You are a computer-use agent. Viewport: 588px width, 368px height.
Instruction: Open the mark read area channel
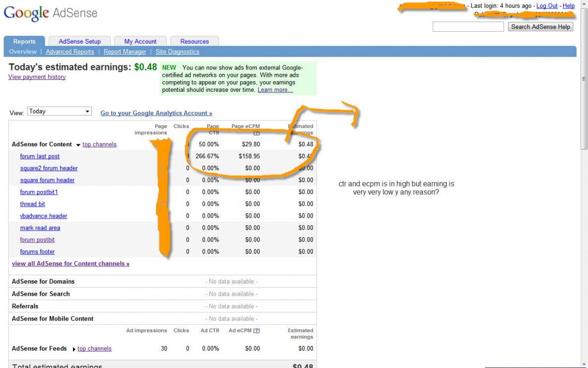pos(40,228)
